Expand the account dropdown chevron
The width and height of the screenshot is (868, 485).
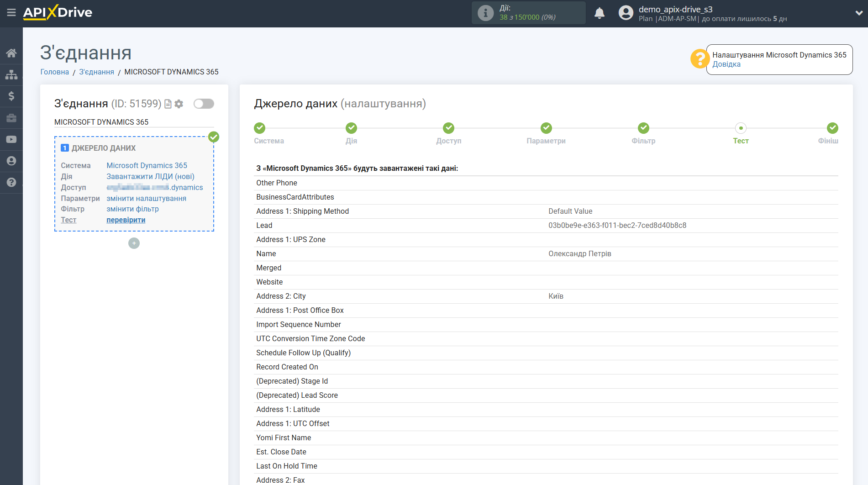tap(859, 13)
